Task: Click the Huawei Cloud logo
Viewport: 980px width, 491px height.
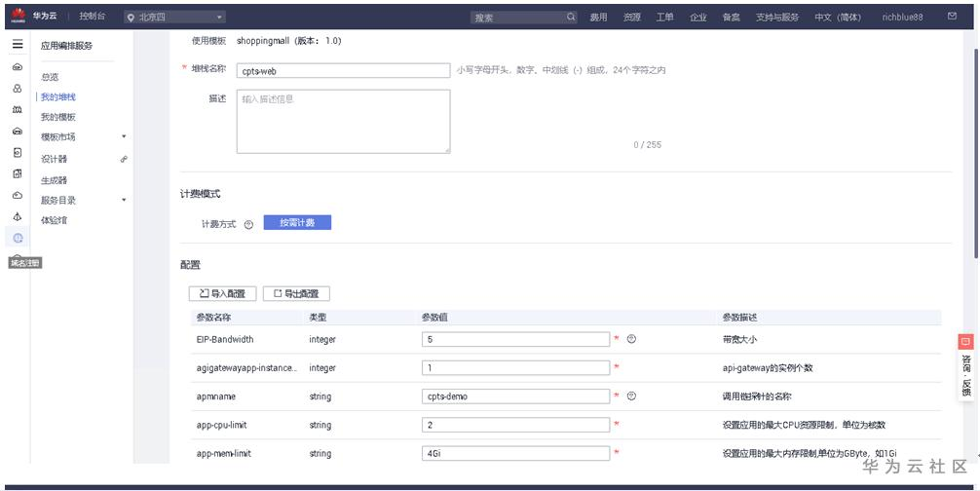Action: [17, 16]
